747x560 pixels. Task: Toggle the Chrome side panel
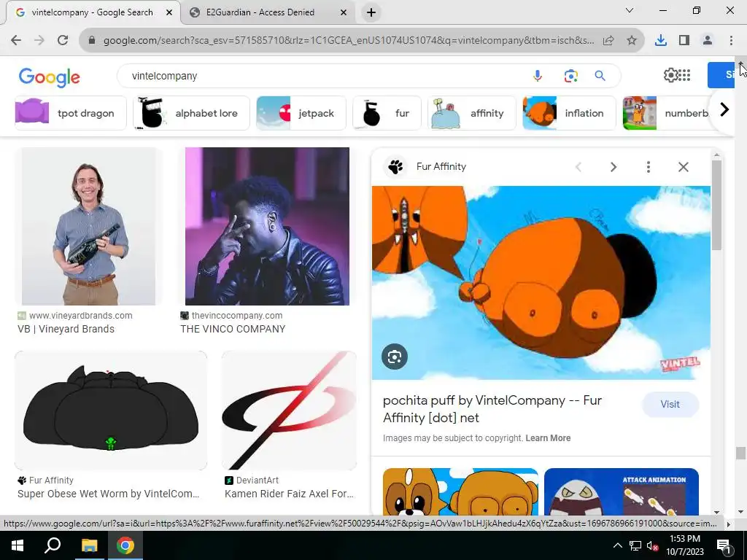(684, 41)
